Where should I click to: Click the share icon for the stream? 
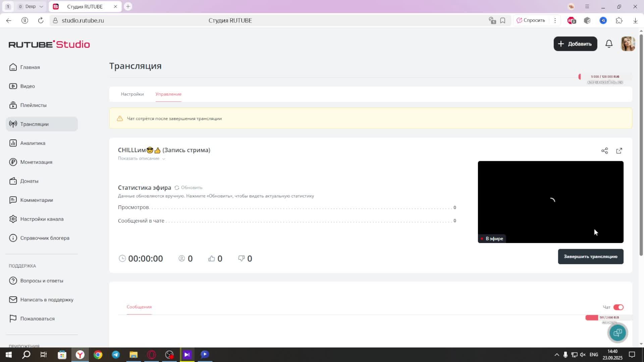[x=604, y=151]
